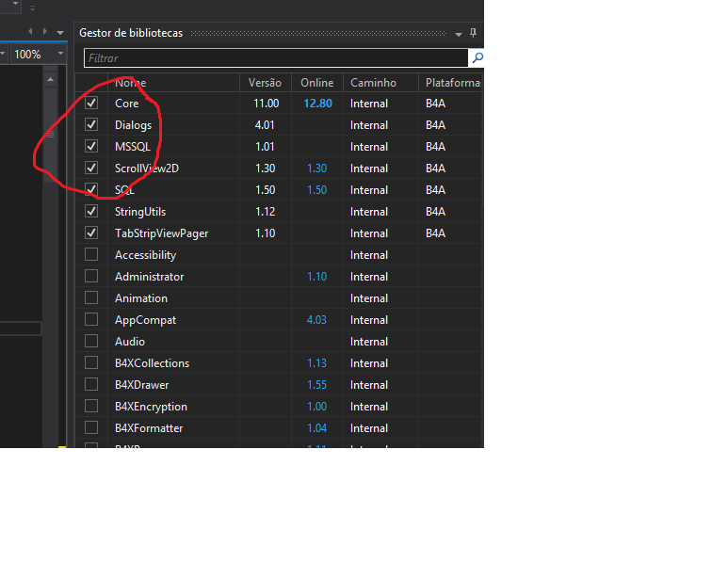Check the AppCompat library checkbox
Viewport: 728px width, 578px height.
click(x=91, y=319)
